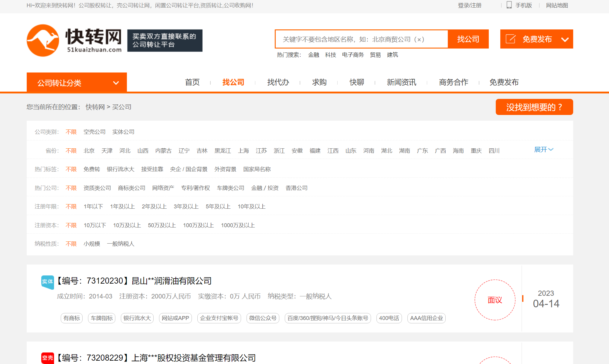The height and width of the screenshot is (364, 609).
Task: Open the 新闻资讯 menu
Action: (x=401, y=82)
